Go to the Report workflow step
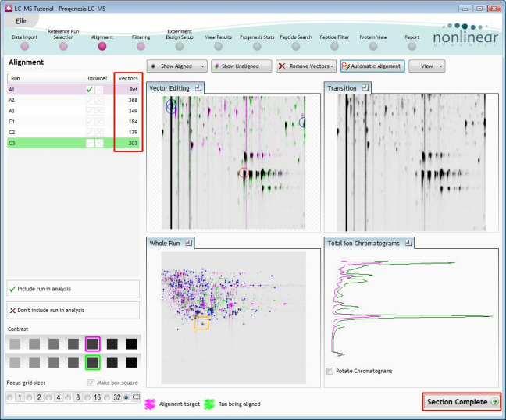Viewport: 506px width, 420px height. [x=412, y=47]
